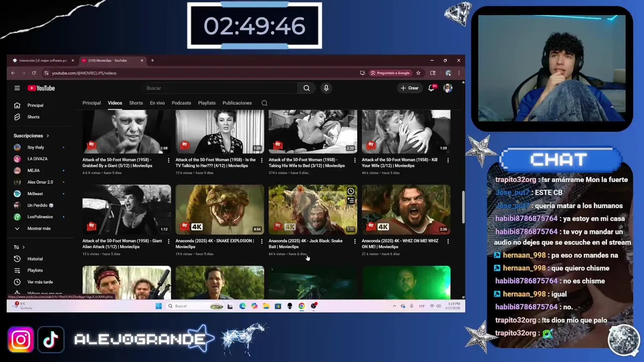Open the Chrome profile avatar
Image resolution: width=644 pixels, height=362 pixels.
(448, 73)
